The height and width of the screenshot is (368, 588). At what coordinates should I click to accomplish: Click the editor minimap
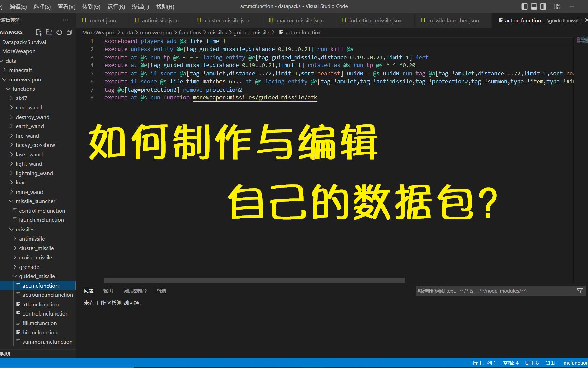point(582,40)
